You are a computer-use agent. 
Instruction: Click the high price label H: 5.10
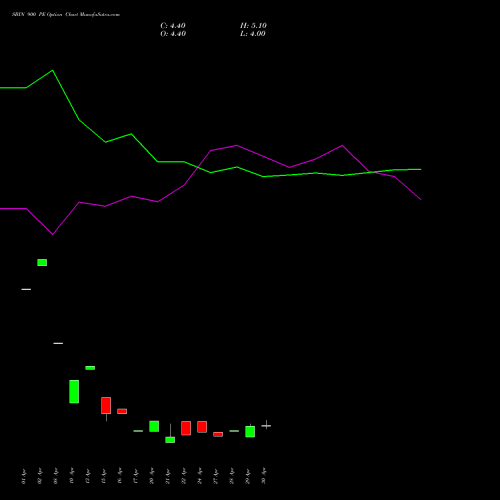point(253,26)
